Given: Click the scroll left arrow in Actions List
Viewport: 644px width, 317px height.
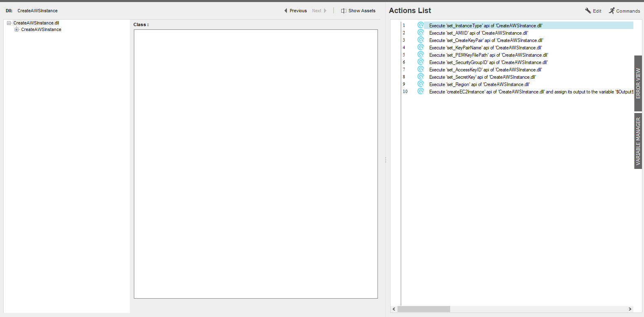Looking at the screenshot, I should coord(394,309).
